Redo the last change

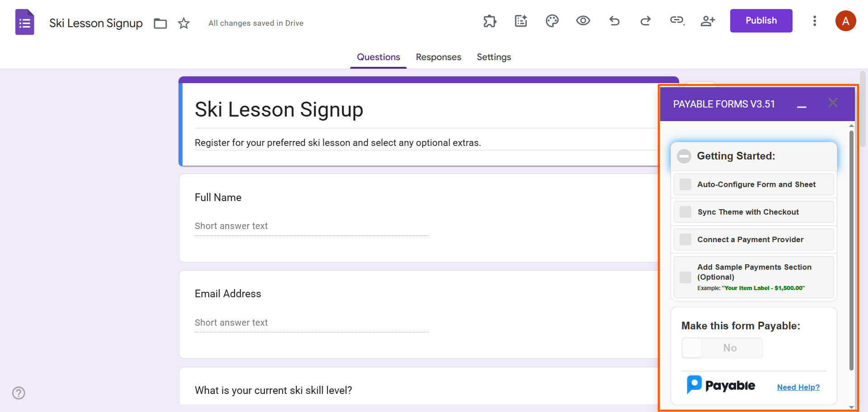(x=645, y=21)
